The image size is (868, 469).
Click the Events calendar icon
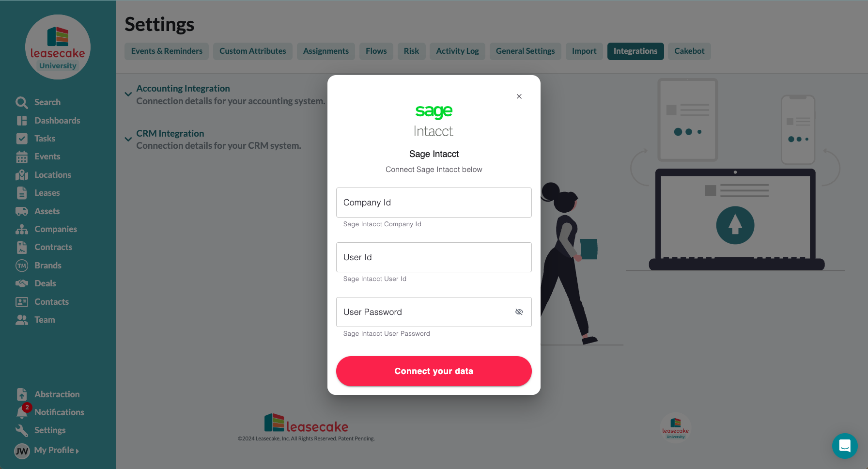point(22,157)
